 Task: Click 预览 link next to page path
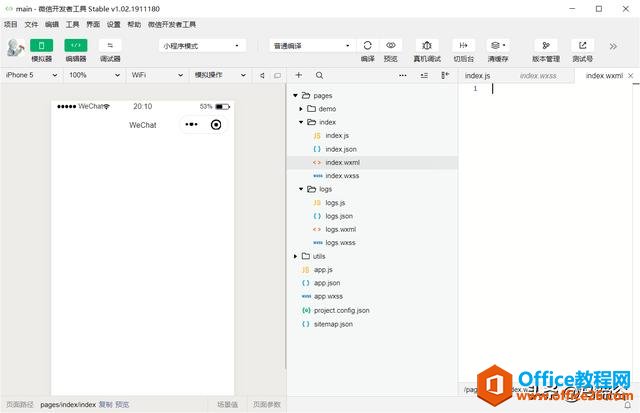click(122, 404)
